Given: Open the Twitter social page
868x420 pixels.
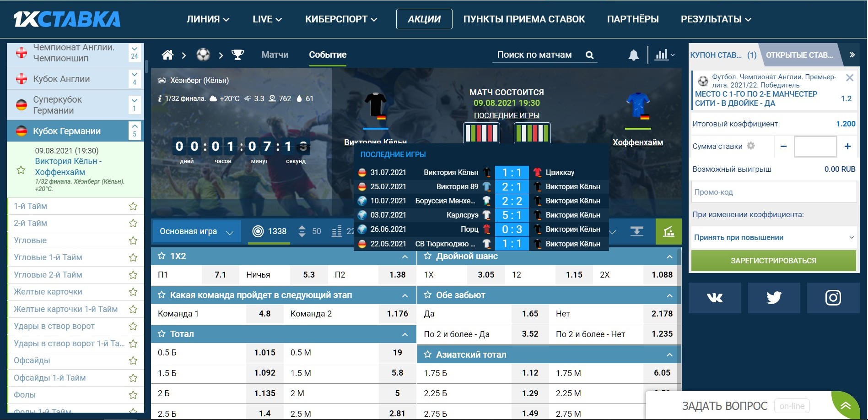Looking at the screenshot, I should point(774,298).
